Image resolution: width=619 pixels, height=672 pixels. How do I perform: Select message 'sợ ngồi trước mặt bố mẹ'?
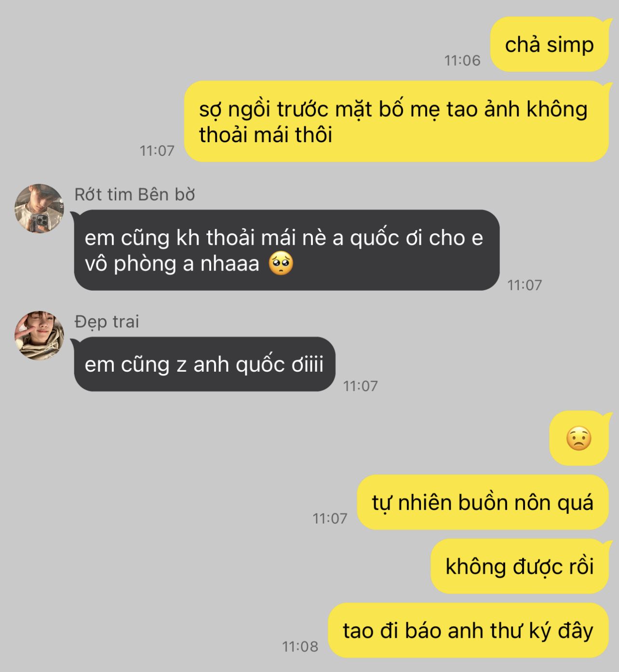pyautogui.click(x=396, y=121)
